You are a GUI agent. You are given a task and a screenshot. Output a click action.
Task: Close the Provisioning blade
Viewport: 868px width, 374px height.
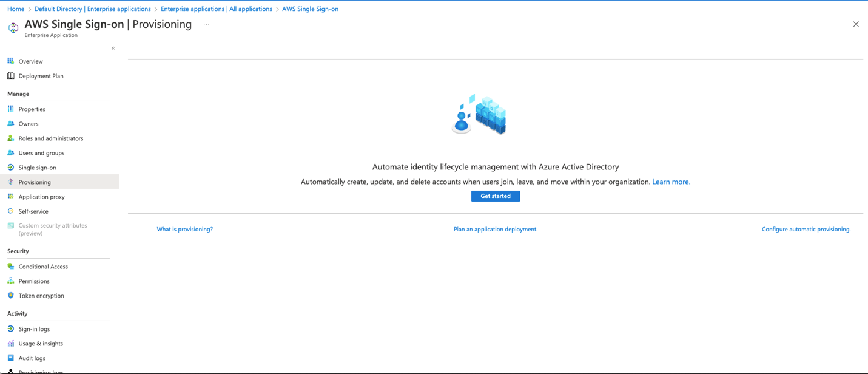856,24
